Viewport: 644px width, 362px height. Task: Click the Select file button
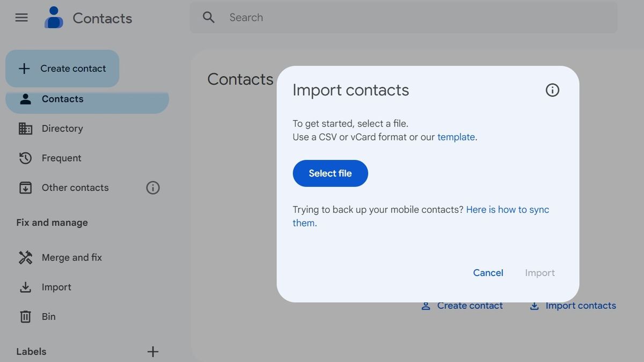coord(330,173)
